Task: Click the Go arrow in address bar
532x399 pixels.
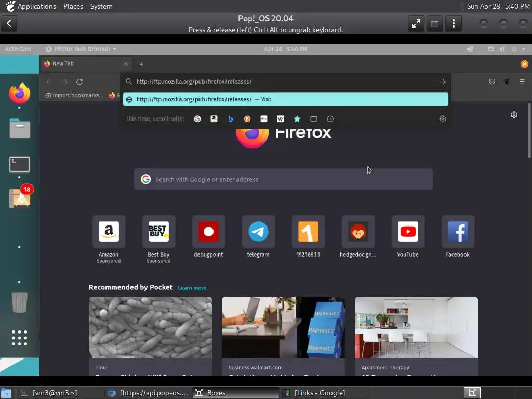Action: pyautogui.click(x=442, y=82)
